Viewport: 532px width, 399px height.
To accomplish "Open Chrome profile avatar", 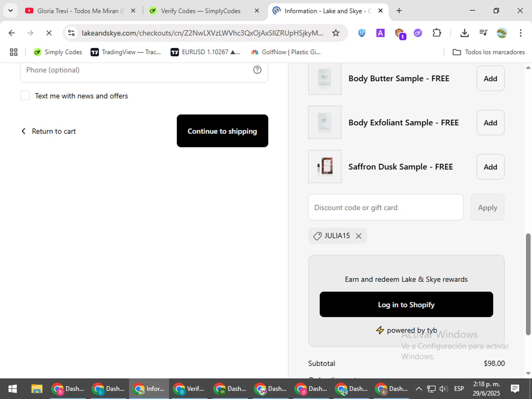I will click(x=502, y=33).
